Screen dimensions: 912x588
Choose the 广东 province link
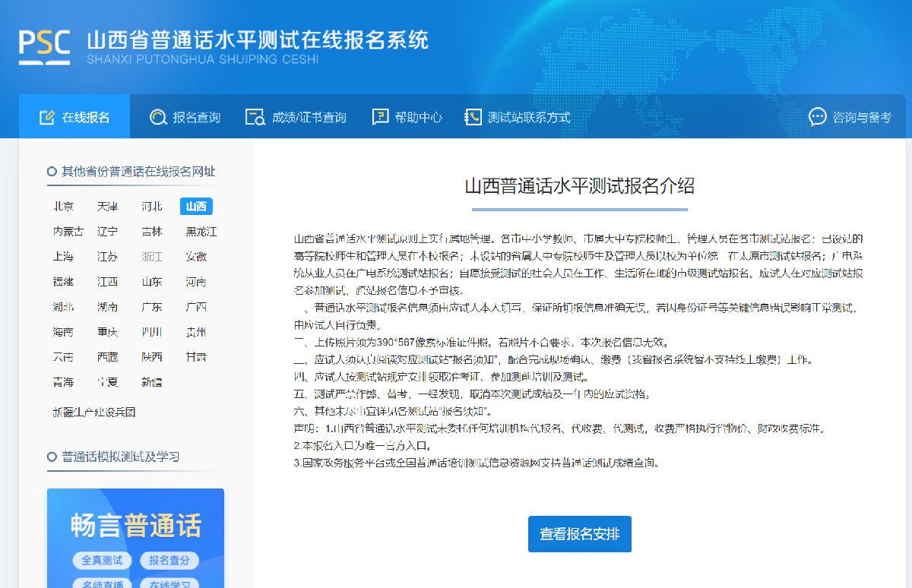152,307
